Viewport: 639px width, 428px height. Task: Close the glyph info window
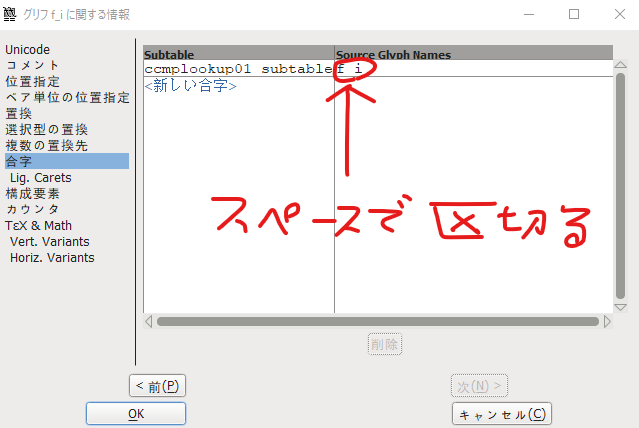[620, 14]
